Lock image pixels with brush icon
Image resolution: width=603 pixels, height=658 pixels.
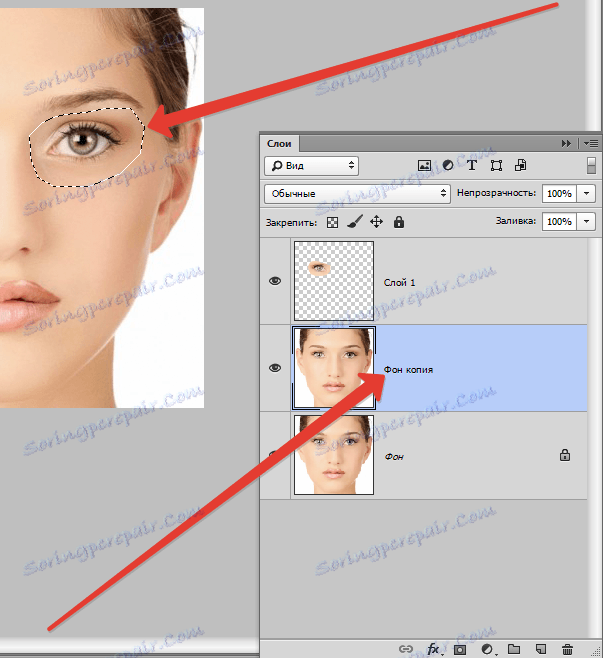355,222
